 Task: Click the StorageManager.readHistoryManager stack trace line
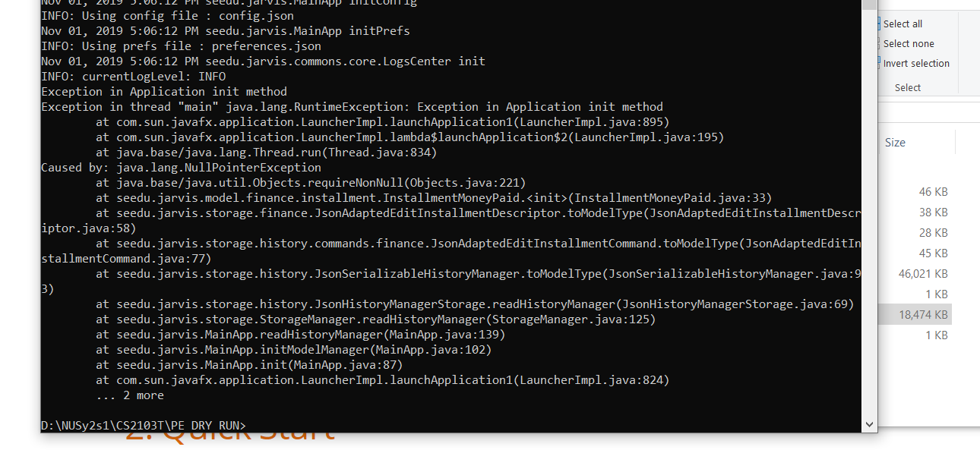pos(376,319)
